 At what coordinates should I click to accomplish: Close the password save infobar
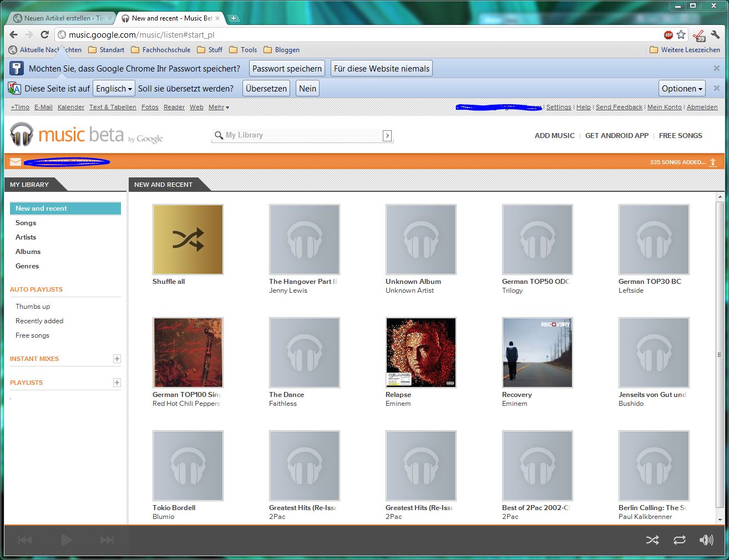tap(716, 68)
